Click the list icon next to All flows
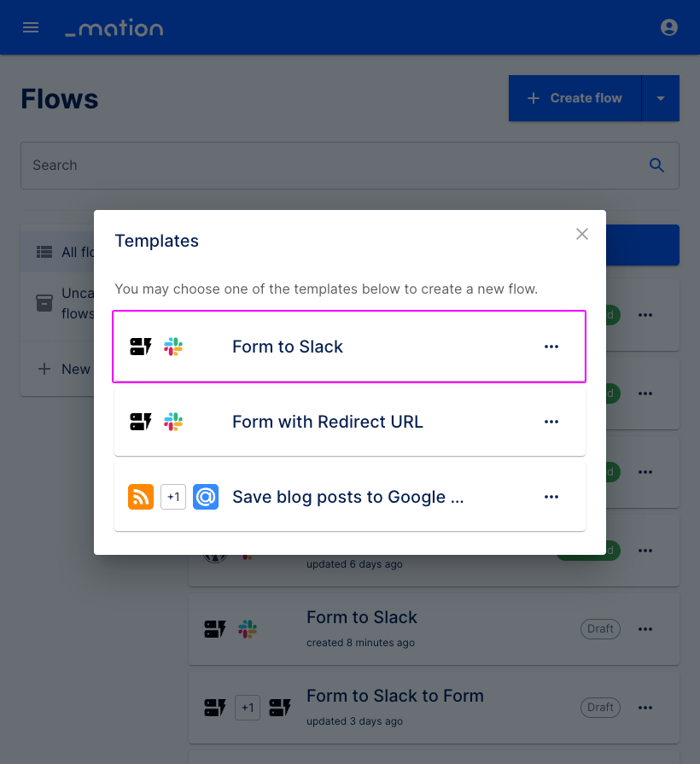 click(44, 251)
